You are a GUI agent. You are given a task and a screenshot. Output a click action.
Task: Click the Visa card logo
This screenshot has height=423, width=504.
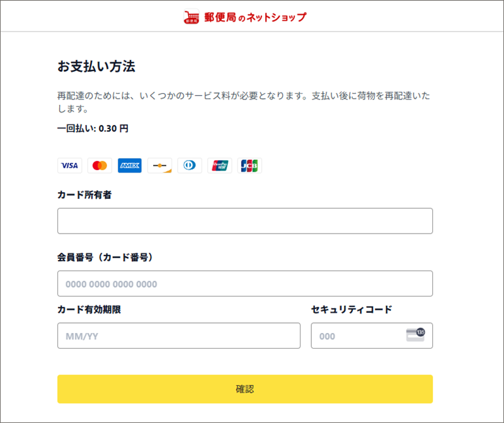tap(69, 166)
